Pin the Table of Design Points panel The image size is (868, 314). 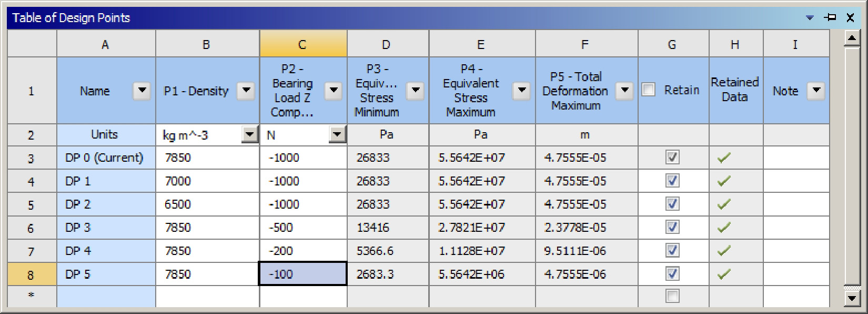[831, 17]
